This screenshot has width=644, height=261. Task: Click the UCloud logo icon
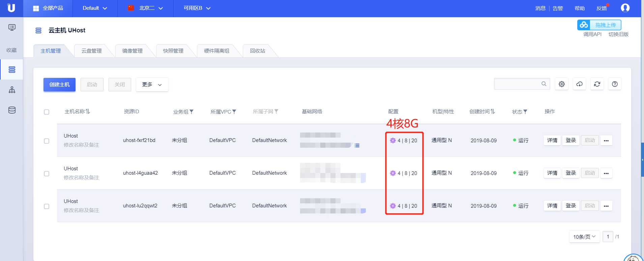click(11, 8)
